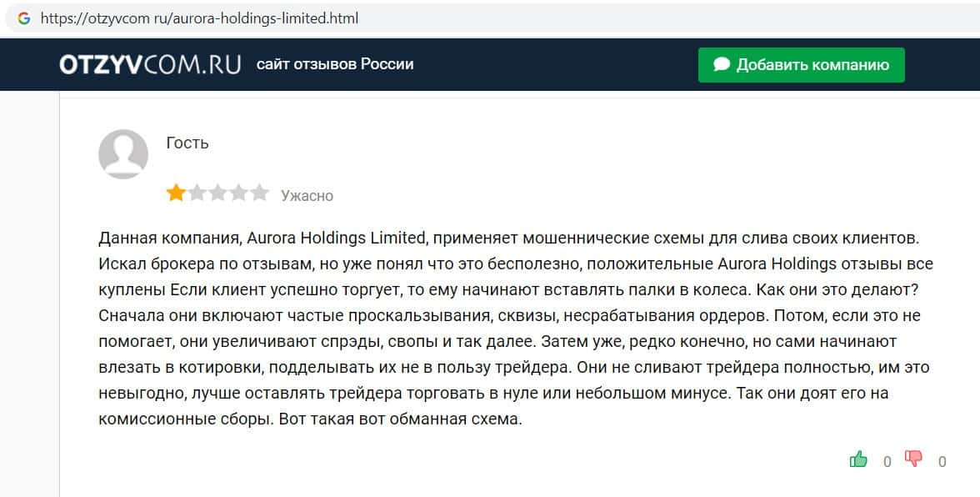
Task: Dislike the review with the thumbs down icon
Action: [x=914, y=459]
